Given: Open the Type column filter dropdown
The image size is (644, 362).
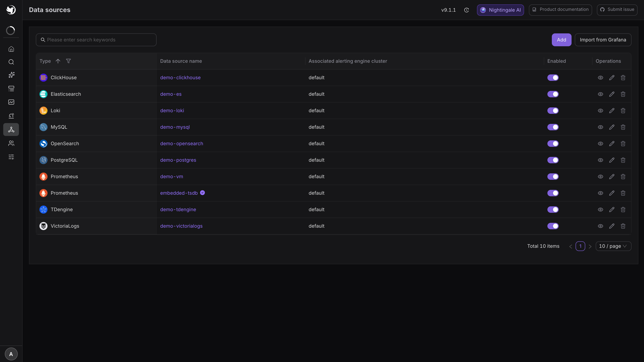Looking at the screenshot, I should click(68, 61).
